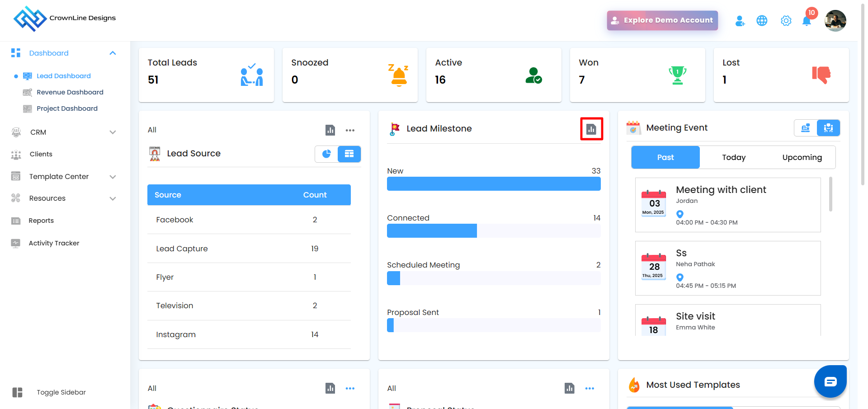Switch Lead Source to table view

349,154
